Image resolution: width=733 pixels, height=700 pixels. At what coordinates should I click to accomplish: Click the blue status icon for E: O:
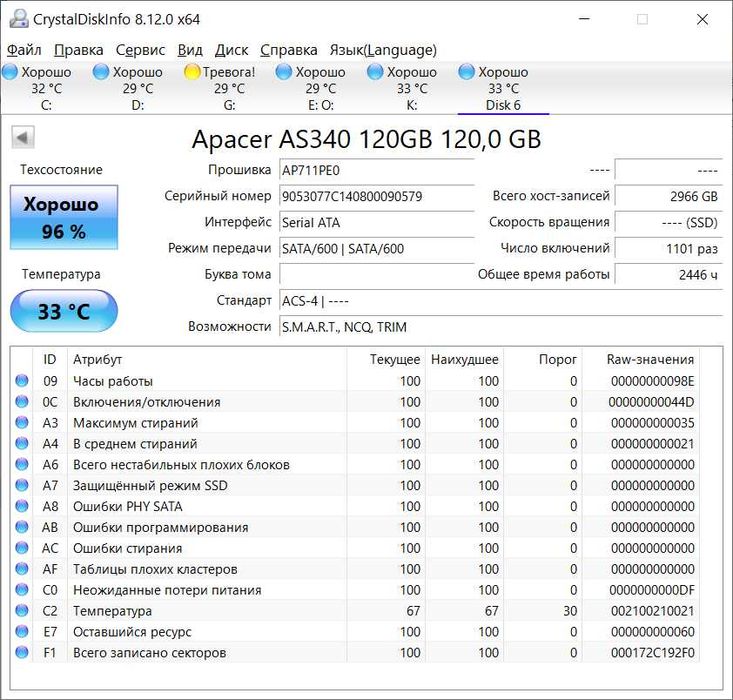point(284,72)
